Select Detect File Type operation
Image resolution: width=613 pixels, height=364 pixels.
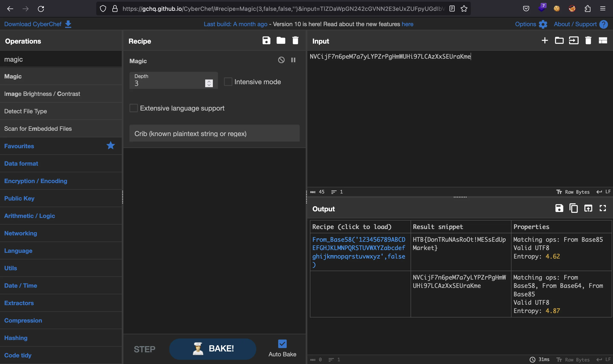(61, 111)
